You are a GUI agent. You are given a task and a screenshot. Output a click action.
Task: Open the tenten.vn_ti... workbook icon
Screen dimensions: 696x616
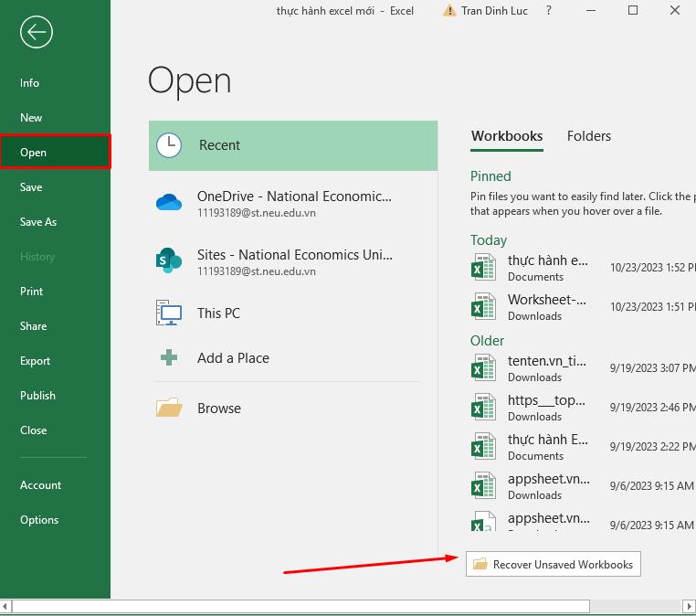[x=482, y=368]
